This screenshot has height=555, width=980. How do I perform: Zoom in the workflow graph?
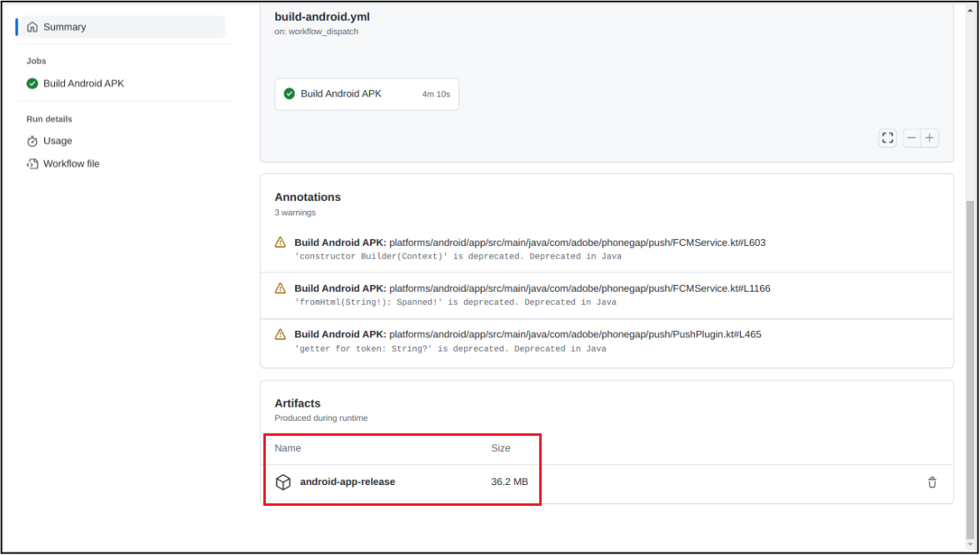point(930,138)
